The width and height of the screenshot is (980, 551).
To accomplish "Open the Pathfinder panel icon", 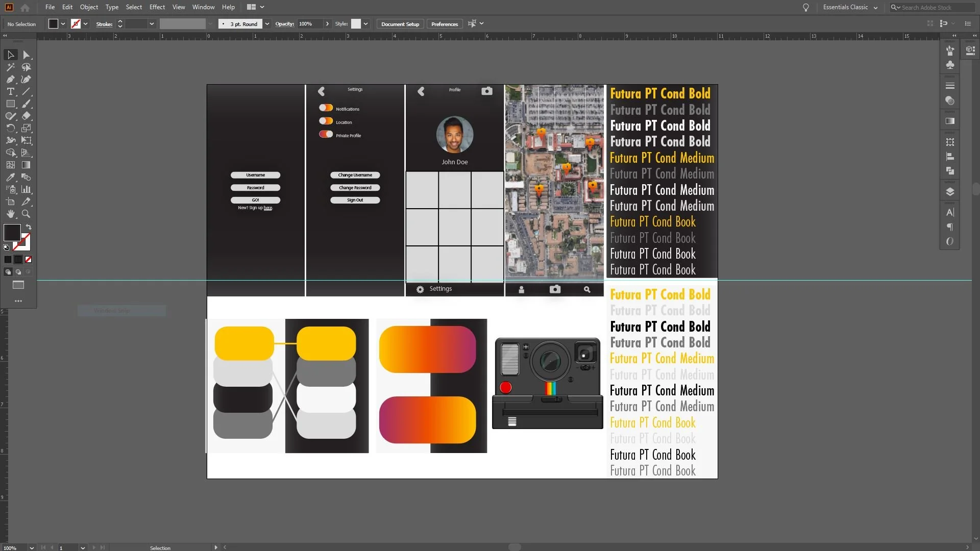I will click(x=950, y=171).
